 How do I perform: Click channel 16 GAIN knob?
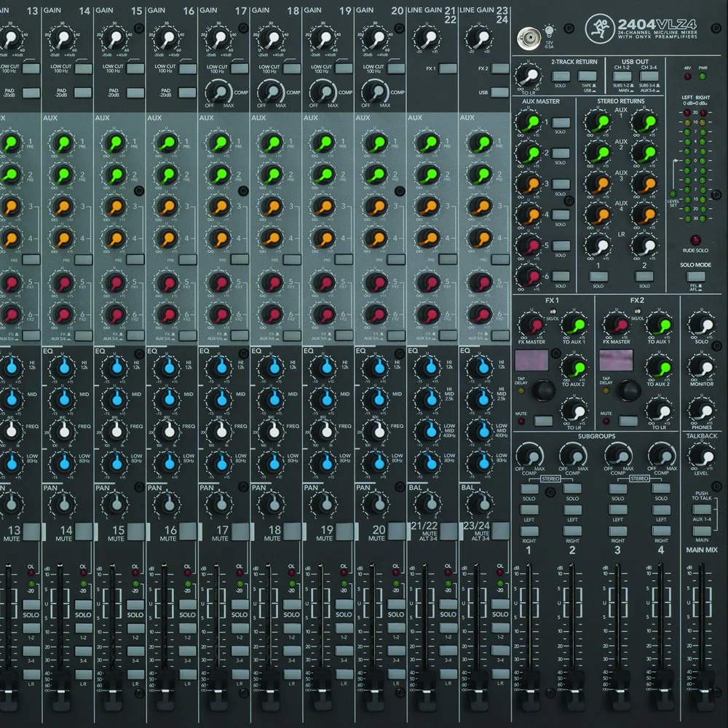pos(167,39)
